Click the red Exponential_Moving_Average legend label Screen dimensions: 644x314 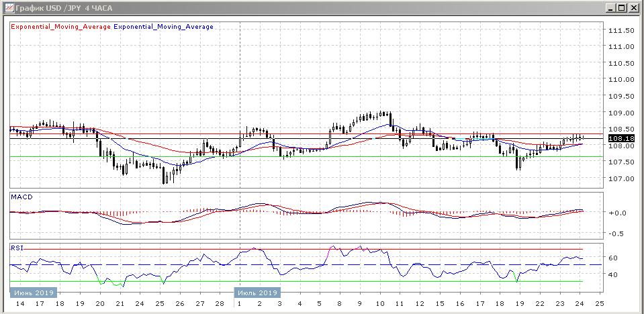[x=61, y=27]
